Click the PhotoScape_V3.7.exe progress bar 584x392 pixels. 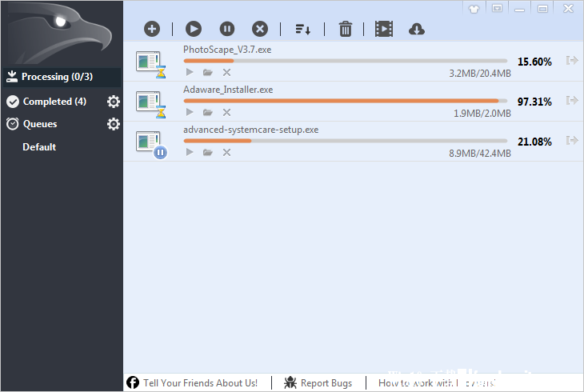click(x=345, y=61)
